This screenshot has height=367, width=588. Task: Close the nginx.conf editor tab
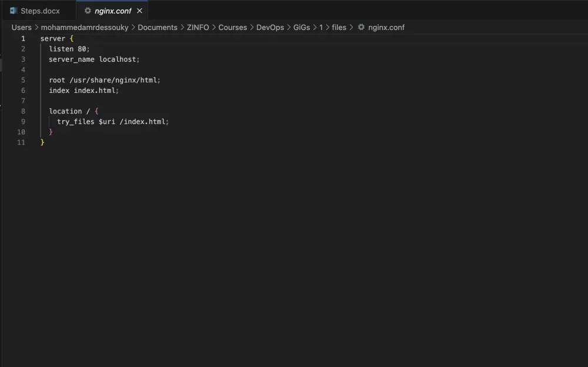click(139, 11)
